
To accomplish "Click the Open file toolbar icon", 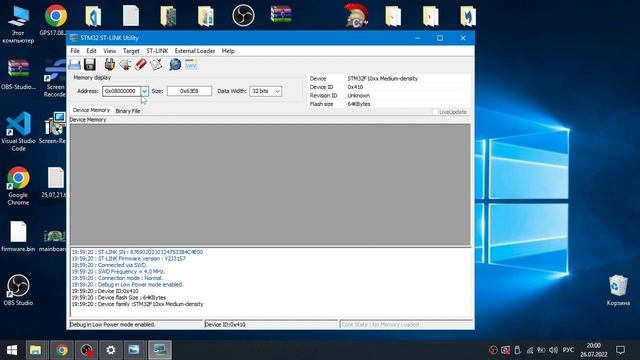I will click(75, 64).
